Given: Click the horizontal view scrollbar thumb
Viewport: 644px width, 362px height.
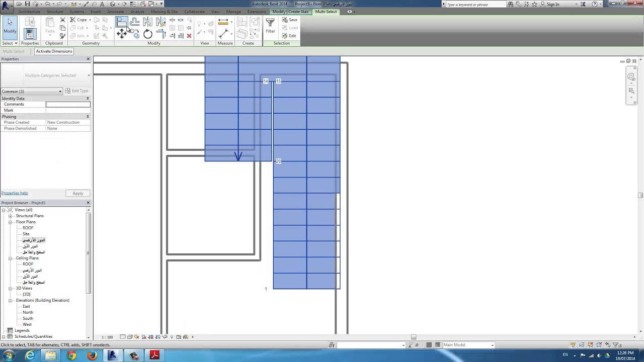Looking at the screenshot, I should 414,337.
